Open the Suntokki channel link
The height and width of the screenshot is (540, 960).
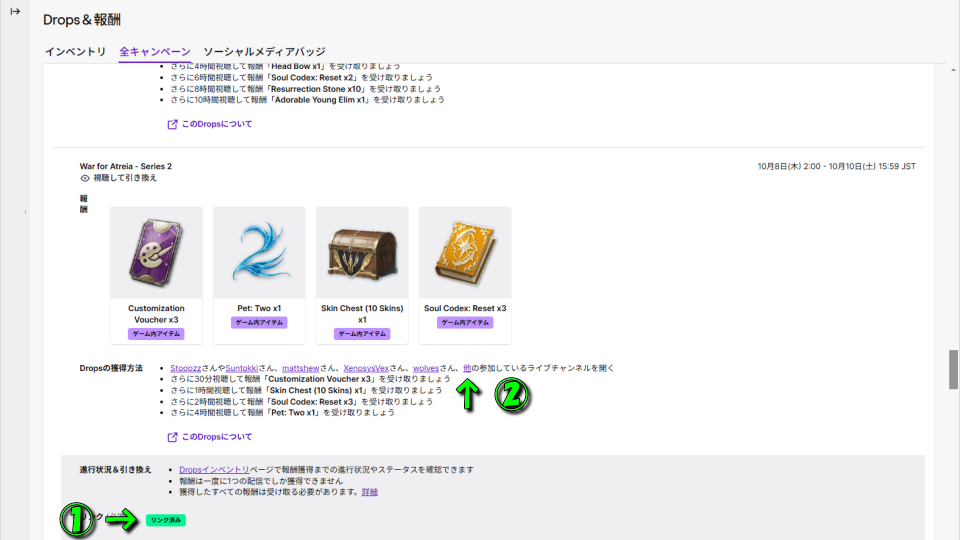click(x=241, y=368)
